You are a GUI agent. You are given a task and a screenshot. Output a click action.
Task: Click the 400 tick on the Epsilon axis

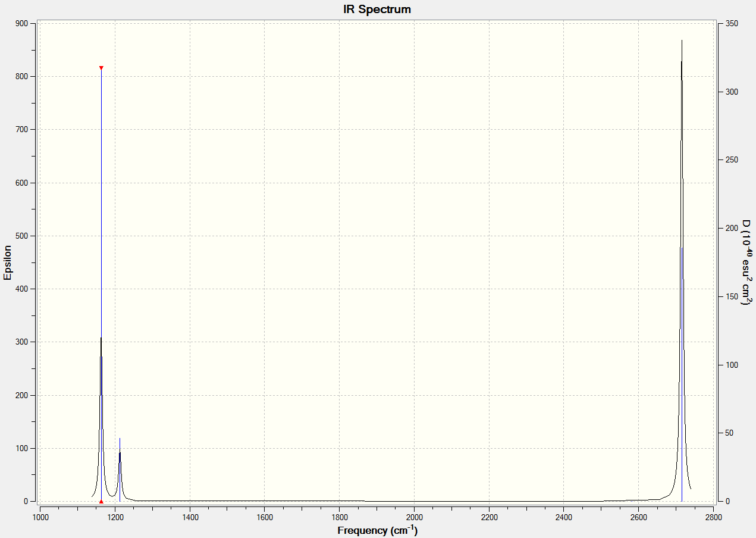(x=21, y=289)
